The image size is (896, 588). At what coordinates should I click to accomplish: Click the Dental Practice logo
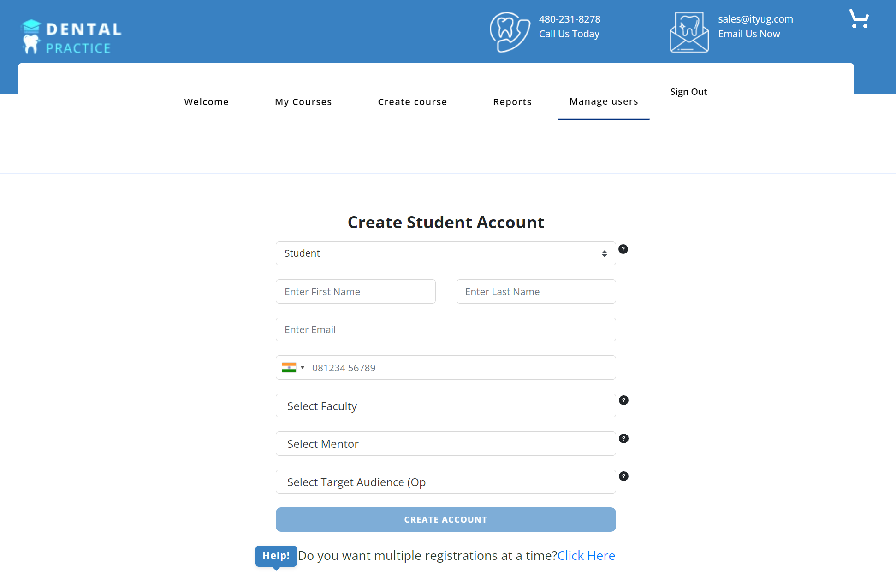[71, 37]
